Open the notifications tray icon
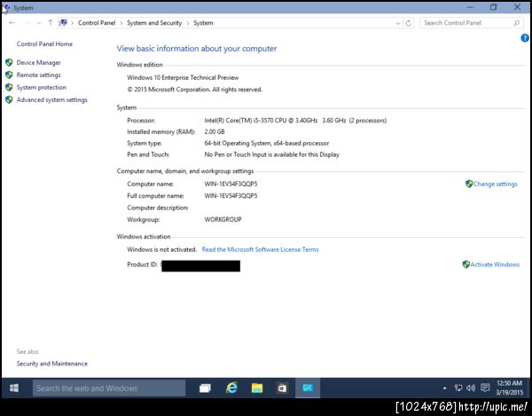The height and width of the screenshot is (416, 532). tap(485, 388)
